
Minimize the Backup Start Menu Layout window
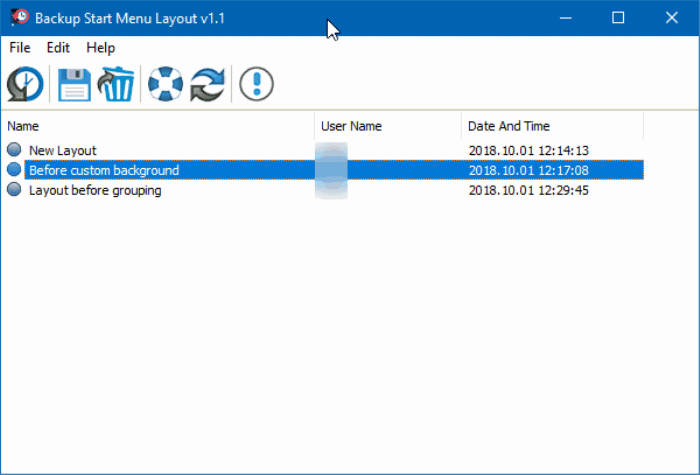pos(566,18)
